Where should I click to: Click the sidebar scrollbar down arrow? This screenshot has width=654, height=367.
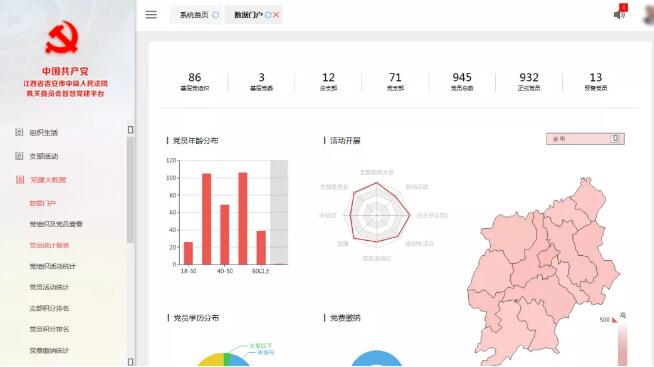pos(131,362)
